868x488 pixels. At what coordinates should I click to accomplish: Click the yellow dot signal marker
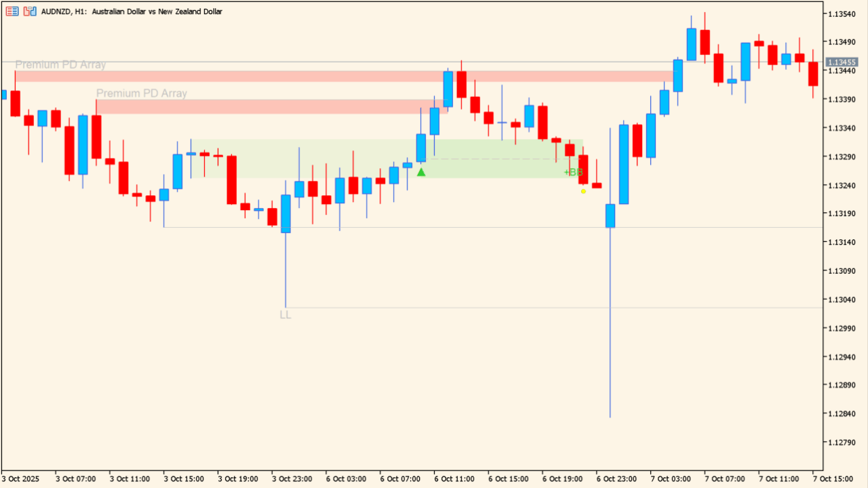click(583, 191)
